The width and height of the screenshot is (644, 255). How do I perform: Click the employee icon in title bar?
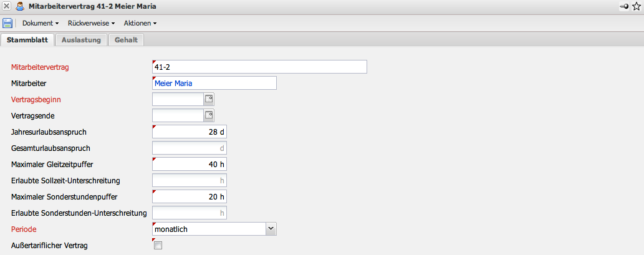tap(20, 6)
